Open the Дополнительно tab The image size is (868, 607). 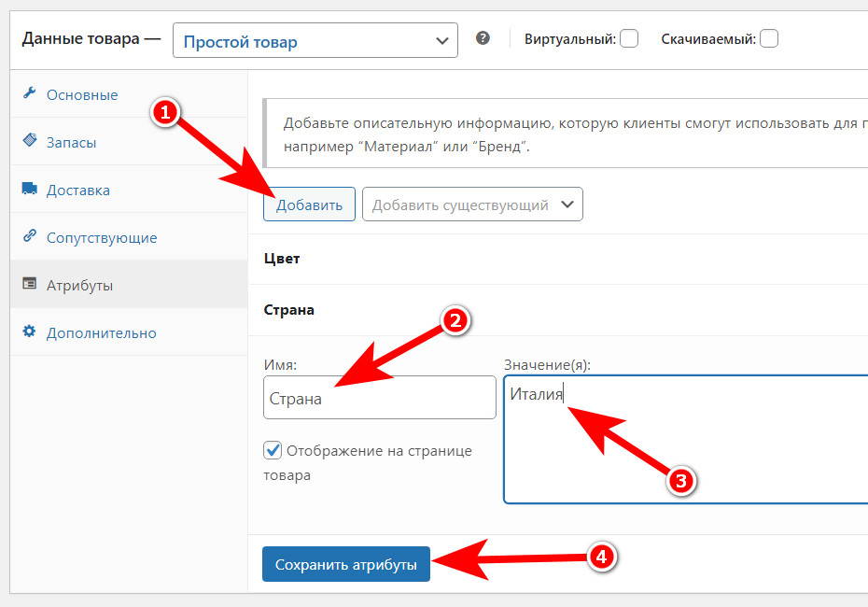pyautogui.click(x=129, y=332)
